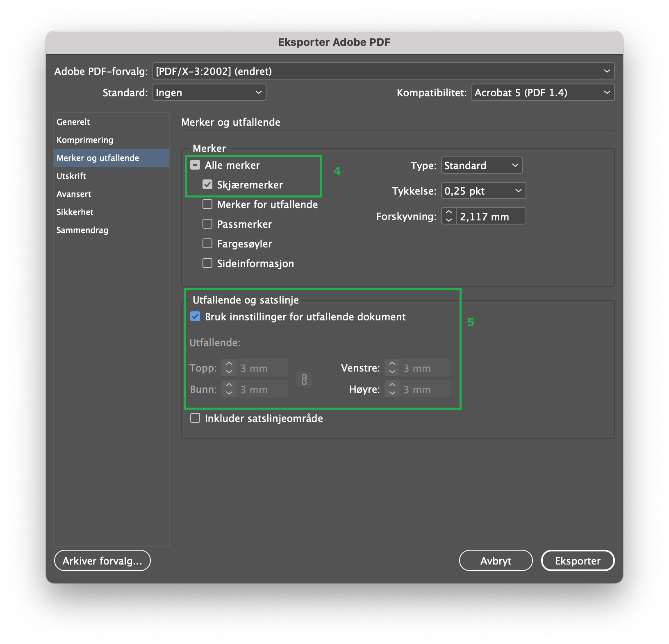This screenshot has height=644, width=669.
Task: Open the Type dropdown for marks
Action: tap(482, 166)
